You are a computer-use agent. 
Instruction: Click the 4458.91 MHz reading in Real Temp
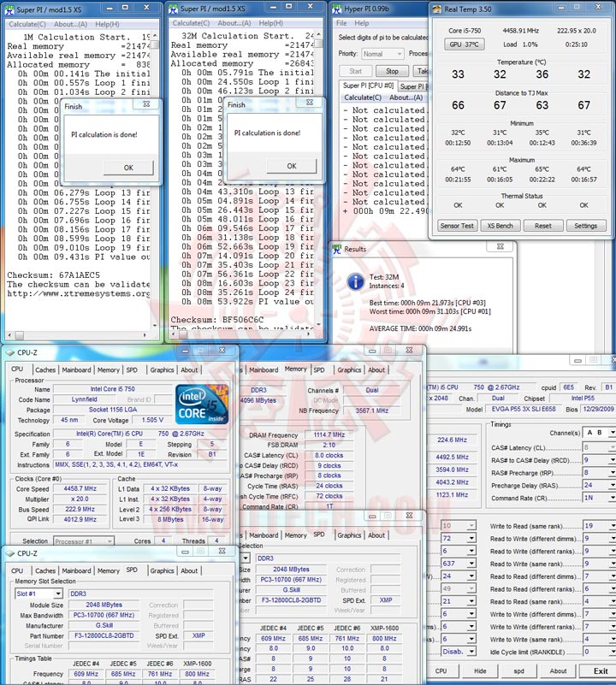tap(521, 31)
